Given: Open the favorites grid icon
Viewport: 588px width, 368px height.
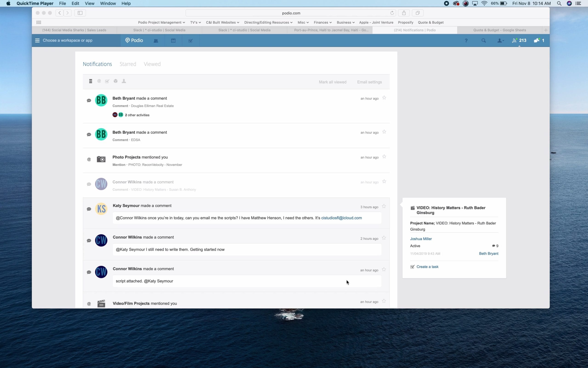Looking at the screenshot, I should click(x=39, y=22).
